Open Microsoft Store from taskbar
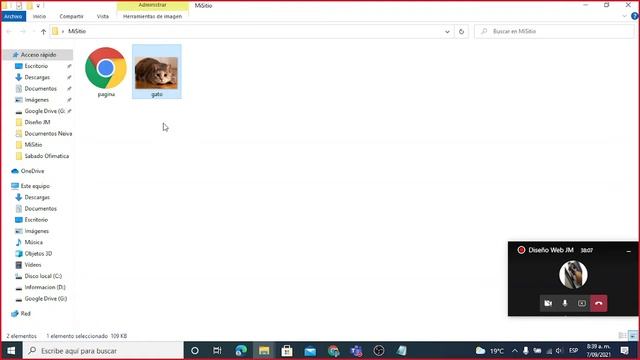Image resolution: width=640 pixels, height=360 pixels. coord(287,351)
